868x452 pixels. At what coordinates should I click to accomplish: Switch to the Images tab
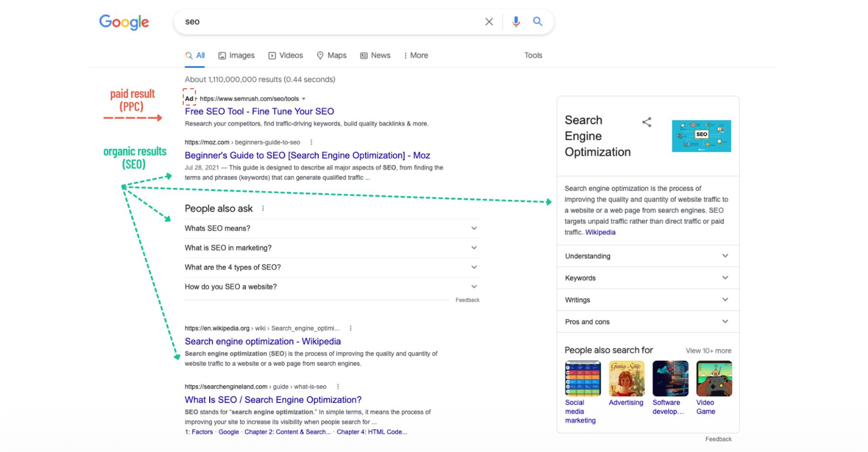pos(236,55)
